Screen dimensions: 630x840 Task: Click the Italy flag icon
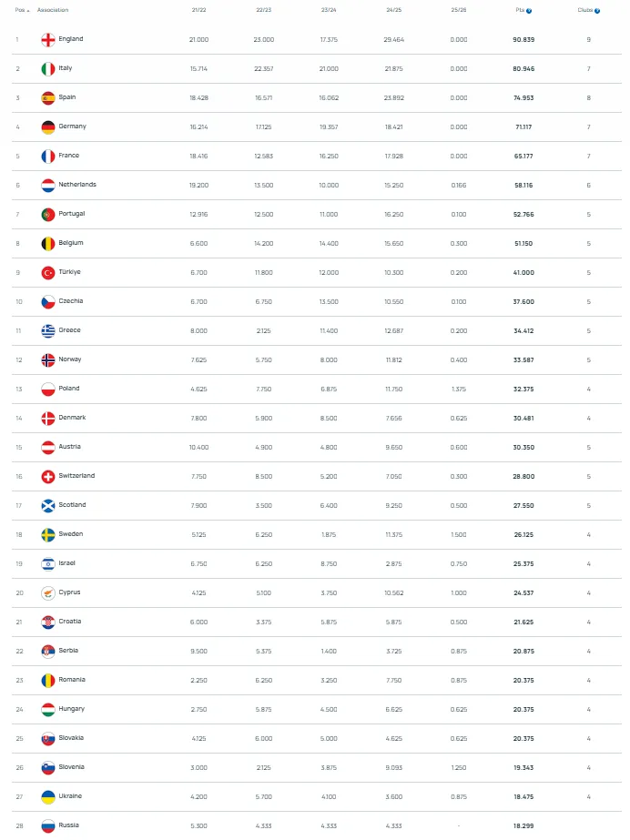pyautogui.click(x=48, y=68)
